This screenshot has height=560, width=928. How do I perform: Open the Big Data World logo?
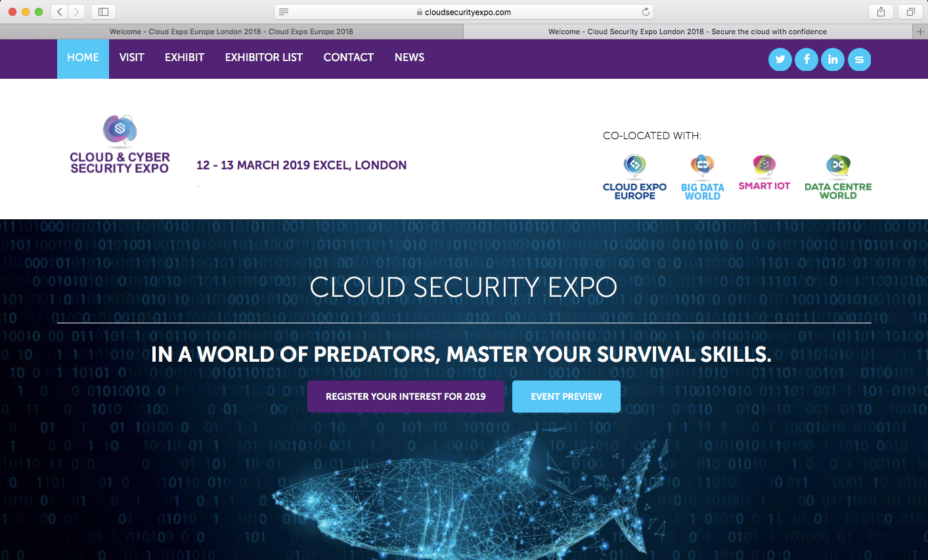click(x=702, y=177)
